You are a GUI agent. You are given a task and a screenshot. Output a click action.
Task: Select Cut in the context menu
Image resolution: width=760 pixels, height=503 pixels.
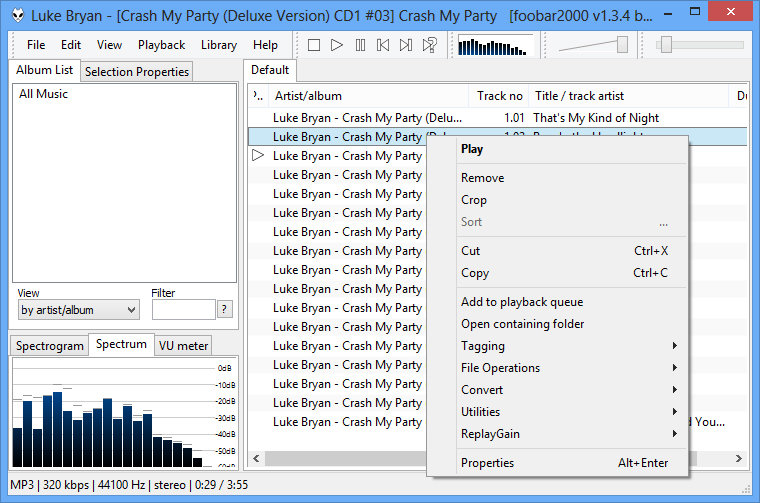tap(558, 251)
